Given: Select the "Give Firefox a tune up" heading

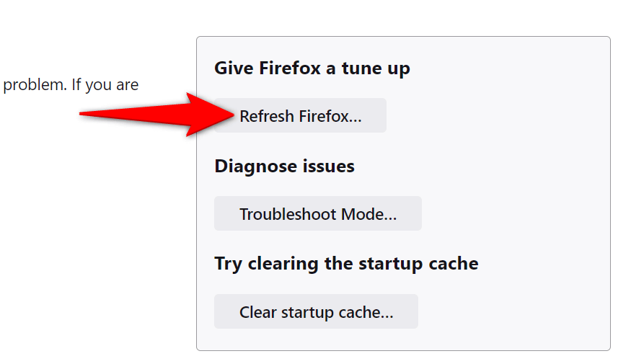Looking at the screenshot, I should point(312,68).
